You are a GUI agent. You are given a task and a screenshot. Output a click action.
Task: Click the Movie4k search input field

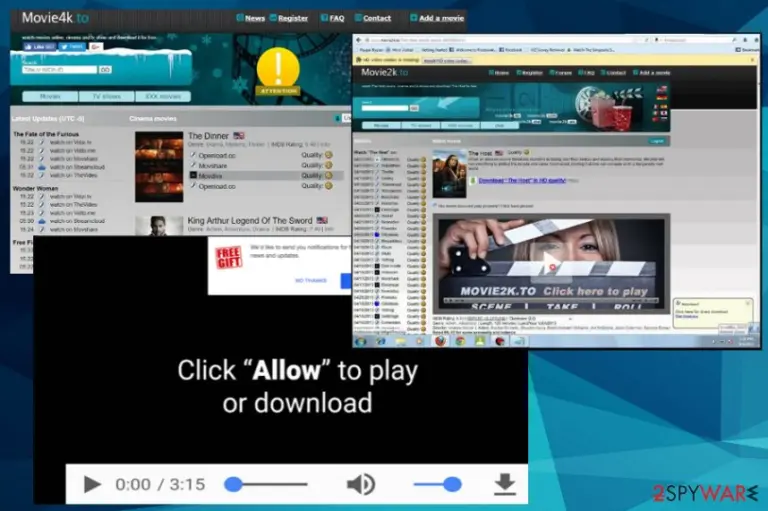coord(59,70)
